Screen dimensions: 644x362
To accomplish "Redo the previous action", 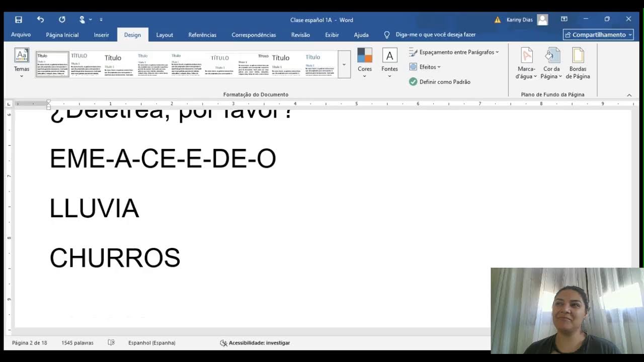I will point(62,20).
